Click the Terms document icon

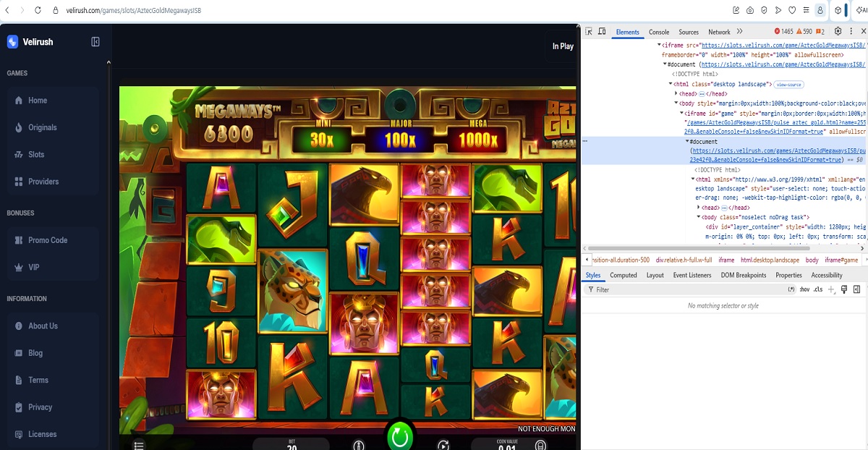19,381
